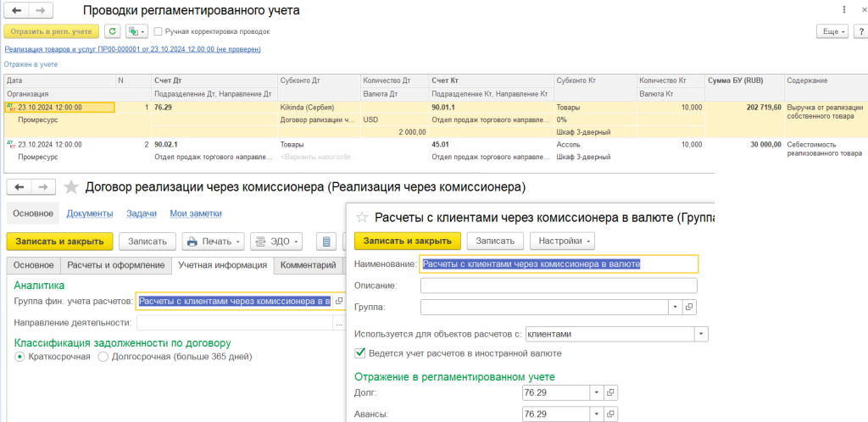This screenshot has width=868, height=422.
Task: Click into the Описание input field
Action: (558, 286)
